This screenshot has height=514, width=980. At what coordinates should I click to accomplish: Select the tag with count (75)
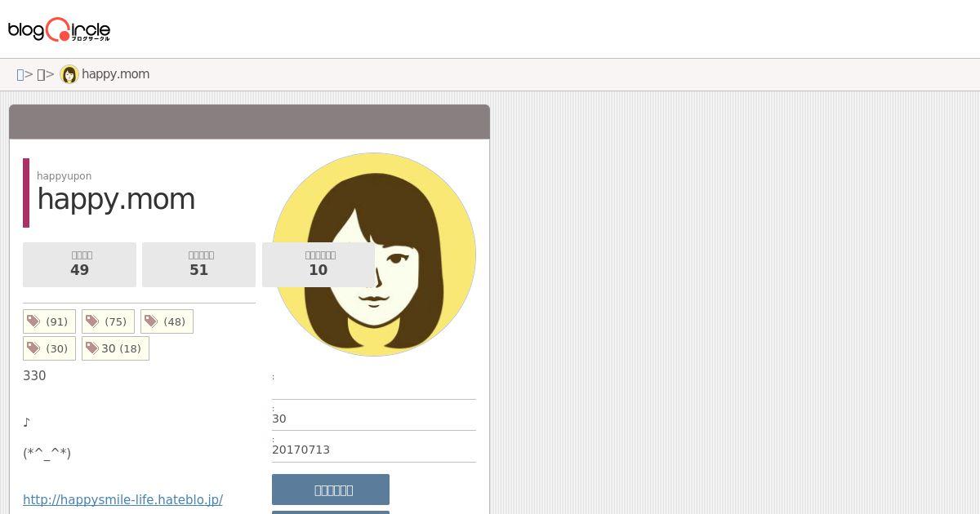(x=108, y=321)
